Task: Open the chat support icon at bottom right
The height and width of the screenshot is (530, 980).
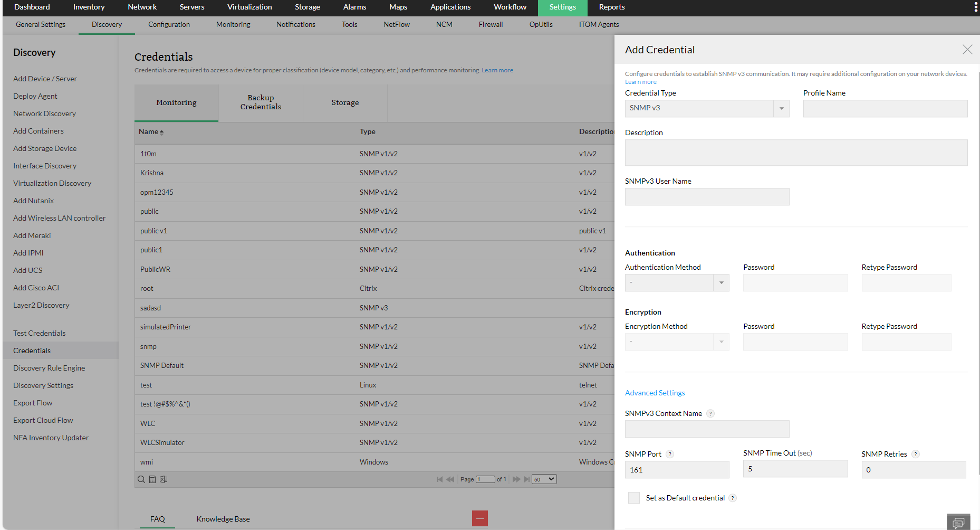Action: tap(958, 522)
